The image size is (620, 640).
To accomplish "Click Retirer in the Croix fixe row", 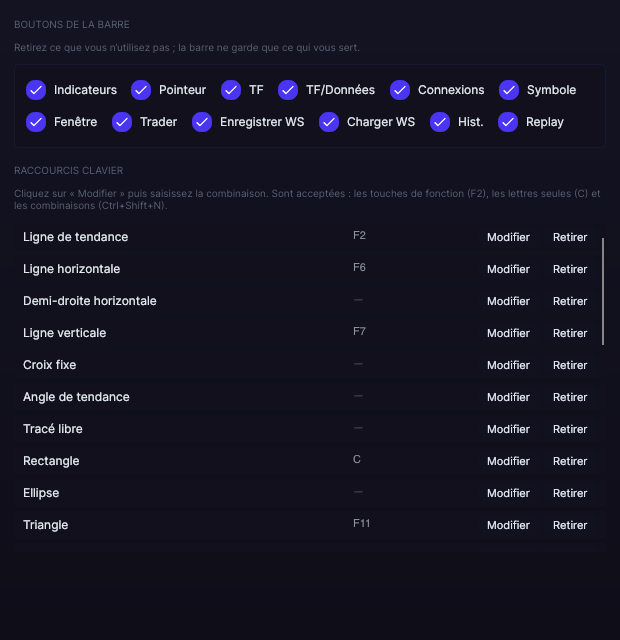I will (570, 365).
